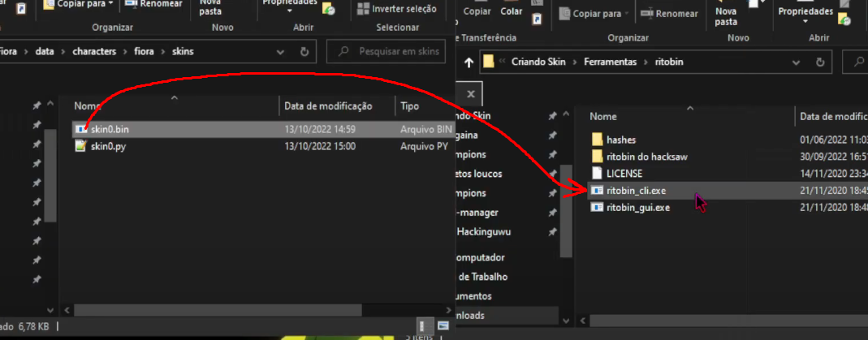Click the 'ritobin do hacksaw' folder icon
Screen dimensions: 868x340
[x=597, y=157]
